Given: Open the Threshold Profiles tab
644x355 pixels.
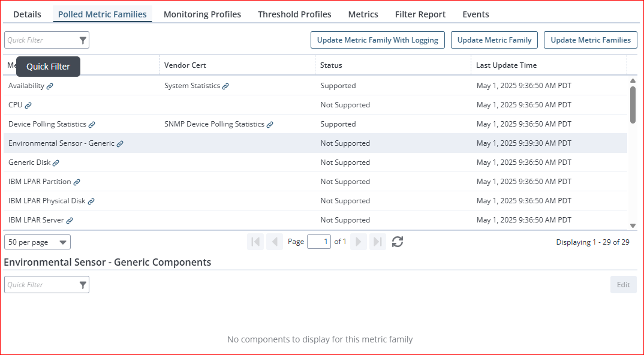Looking at the screenshot, I should [294, 14].
